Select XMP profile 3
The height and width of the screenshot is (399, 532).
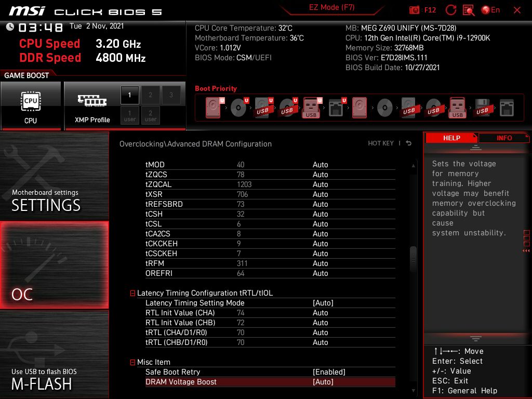click(171, 95)
